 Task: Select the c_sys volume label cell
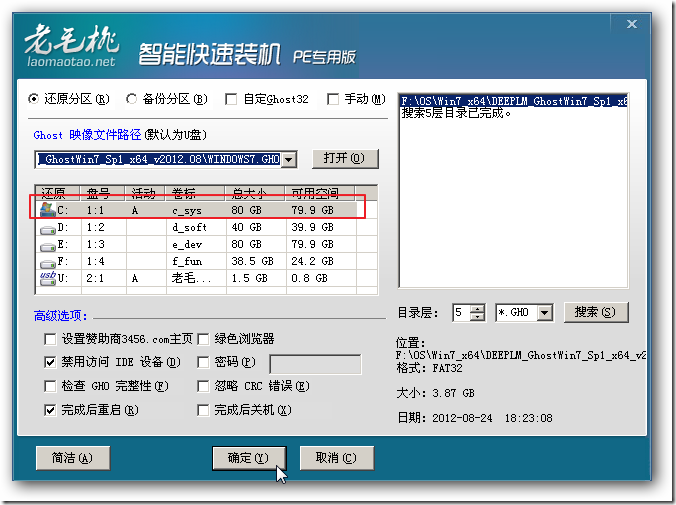tap(187, 210)
